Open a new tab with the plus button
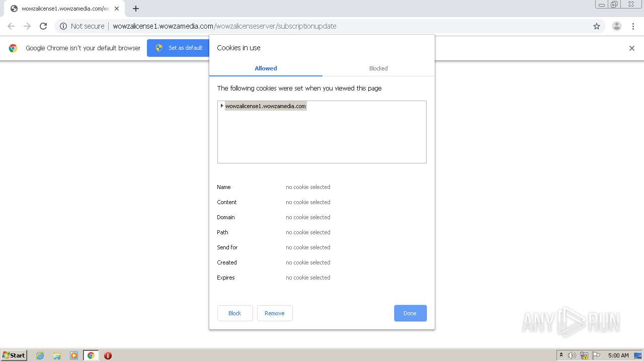Screen dimensions: 644x362 [136, 9]
